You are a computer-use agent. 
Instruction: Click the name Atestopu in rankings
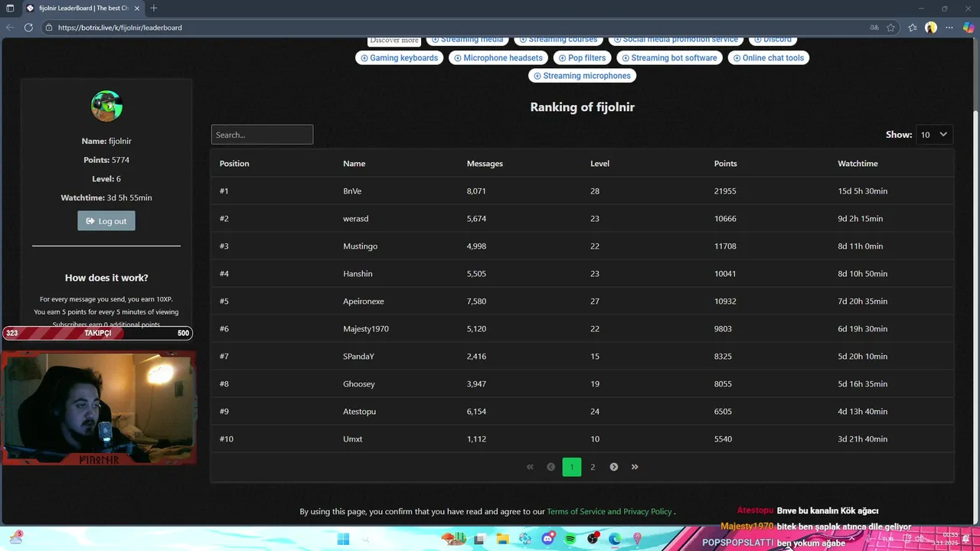[360, 412]
